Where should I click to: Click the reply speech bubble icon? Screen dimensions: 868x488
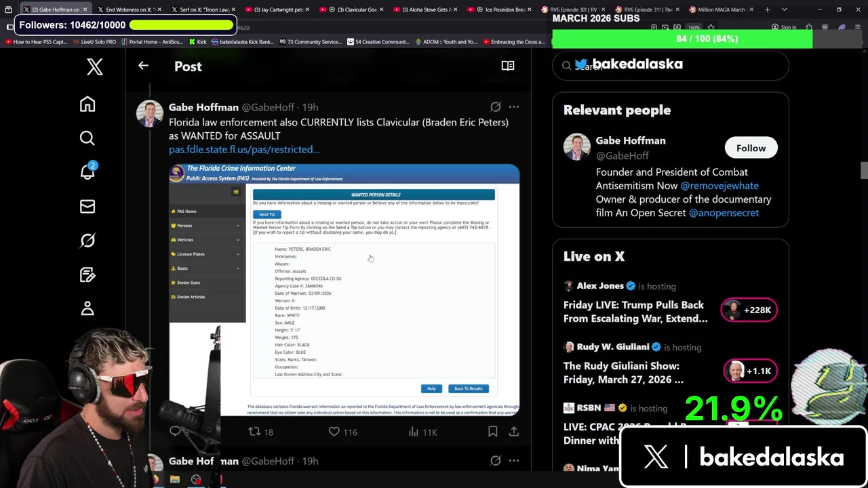(175, 432)
